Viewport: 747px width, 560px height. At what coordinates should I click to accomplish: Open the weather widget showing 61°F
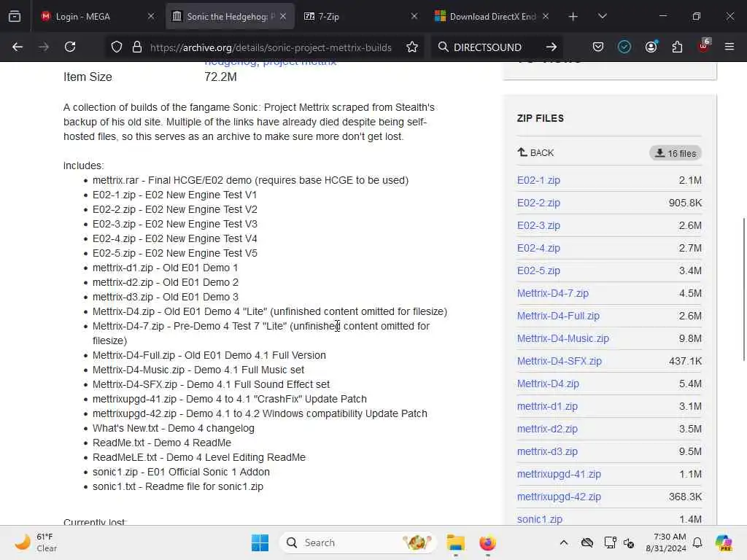tap(36, 542)
